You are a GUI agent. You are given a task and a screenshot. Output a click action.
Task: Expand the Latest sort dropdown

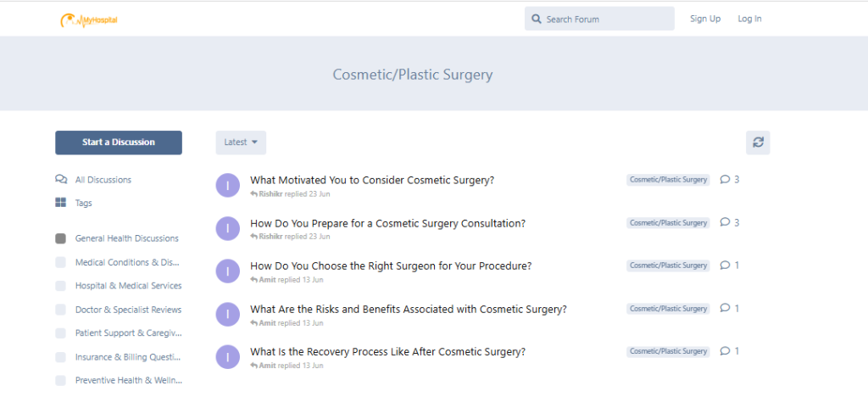pos(241,143)
